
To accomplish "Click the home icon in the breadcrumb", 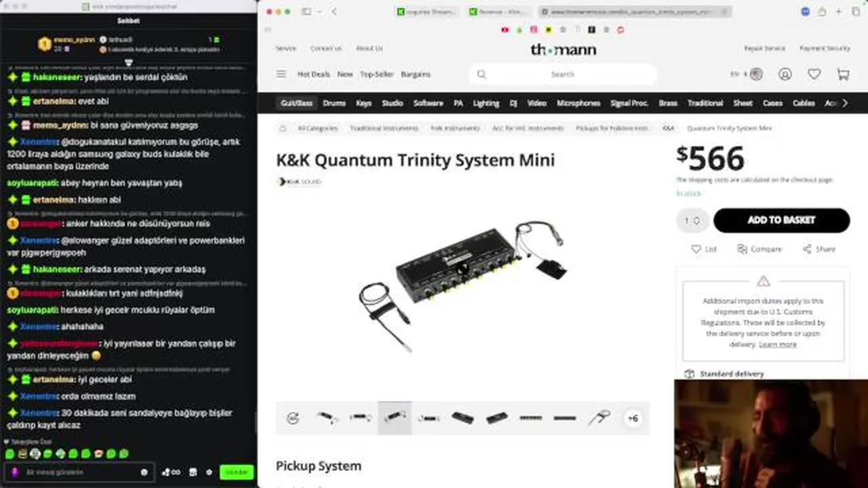I will [x=283, y=128].
